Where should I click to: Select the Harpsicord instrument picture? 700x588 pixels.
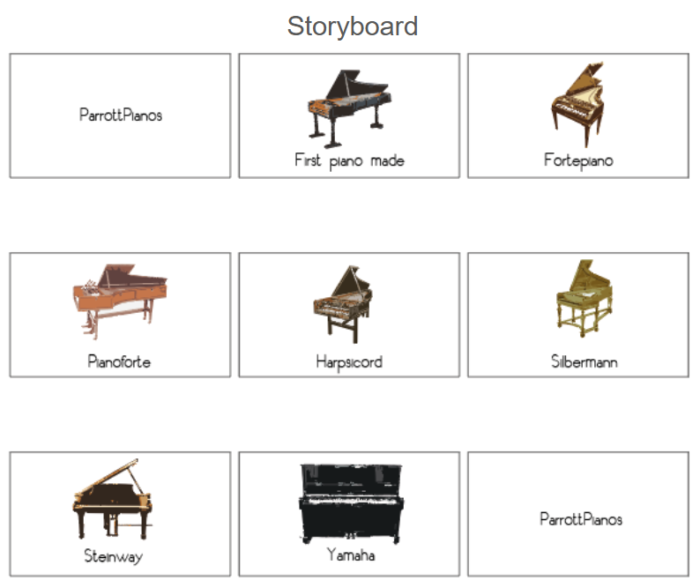(x=343, y=304)
